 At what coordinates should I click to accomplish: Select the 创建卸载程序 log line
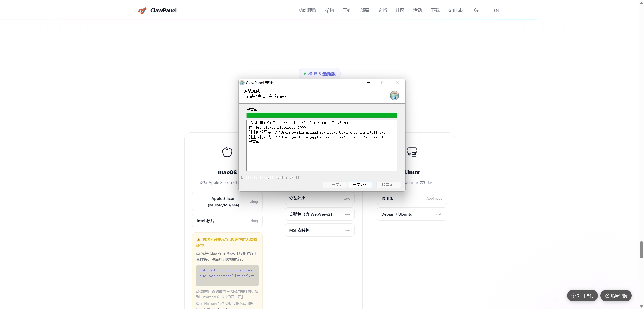click(317, 132)
